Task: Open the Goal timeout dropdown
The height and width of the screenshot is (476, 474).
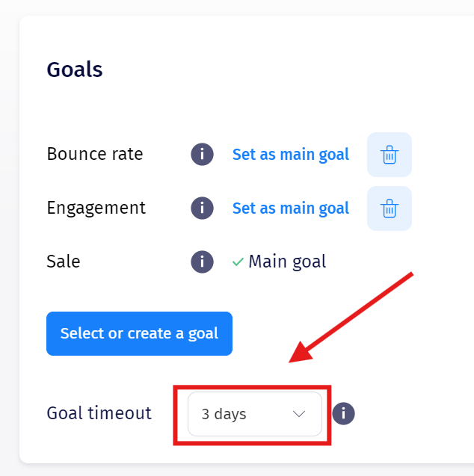Action: pos(254,414)
